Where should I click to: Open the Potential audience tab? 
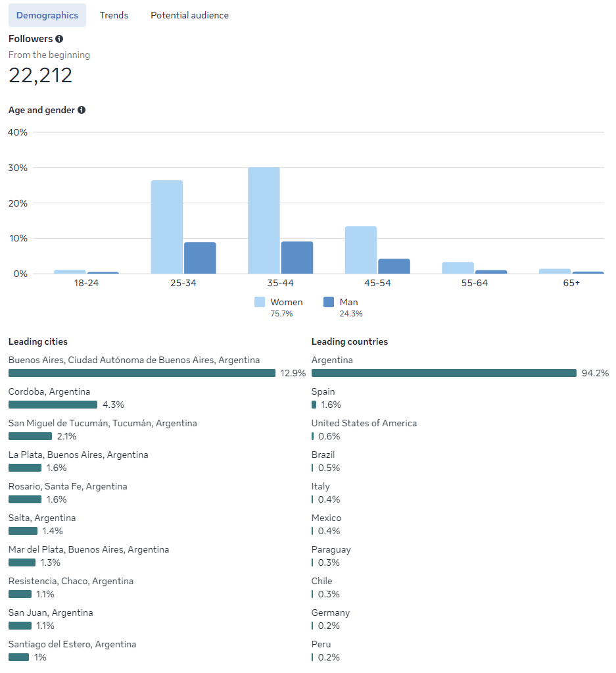tap(189, 15)
